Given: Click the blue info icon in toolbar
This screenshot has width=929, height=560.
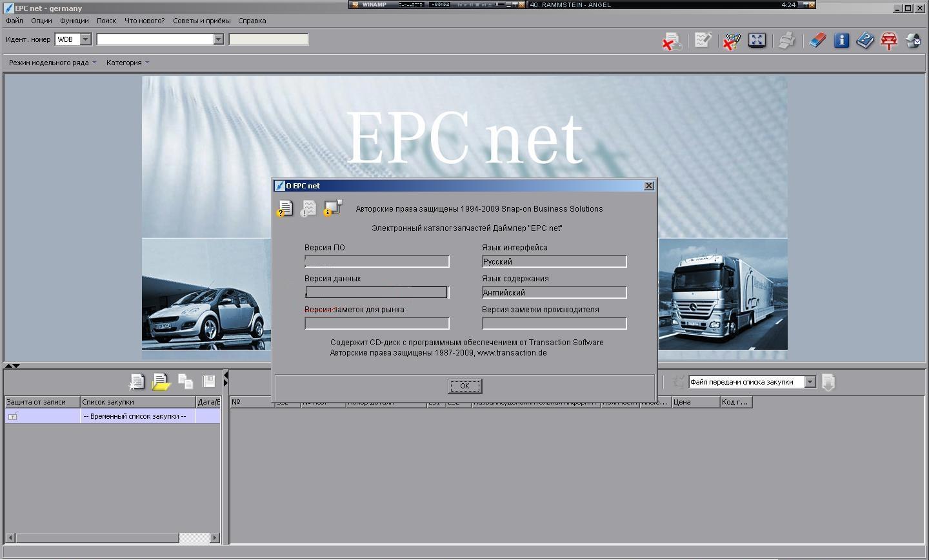Looking at the screenshot, I should tap(841, 41).
